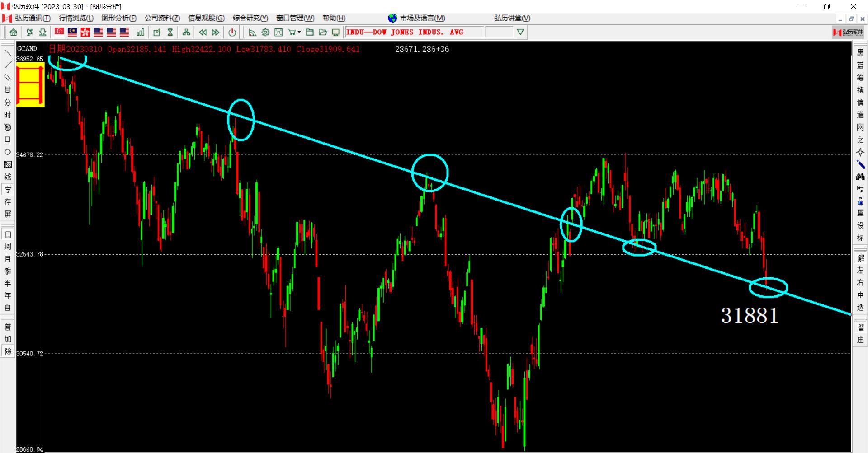Open the green bar chart toolbar icon
This screenshot has width=868, height=453.
coord(141,32)
